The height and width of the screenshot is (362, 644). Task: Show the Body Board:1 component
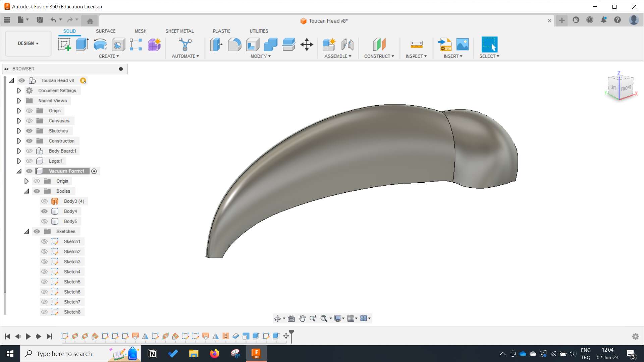coord(30,151)
